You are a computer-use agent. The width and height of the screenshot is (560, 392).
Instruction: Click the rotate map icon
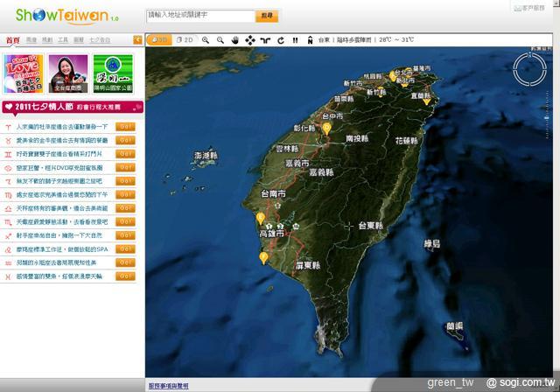280,40
